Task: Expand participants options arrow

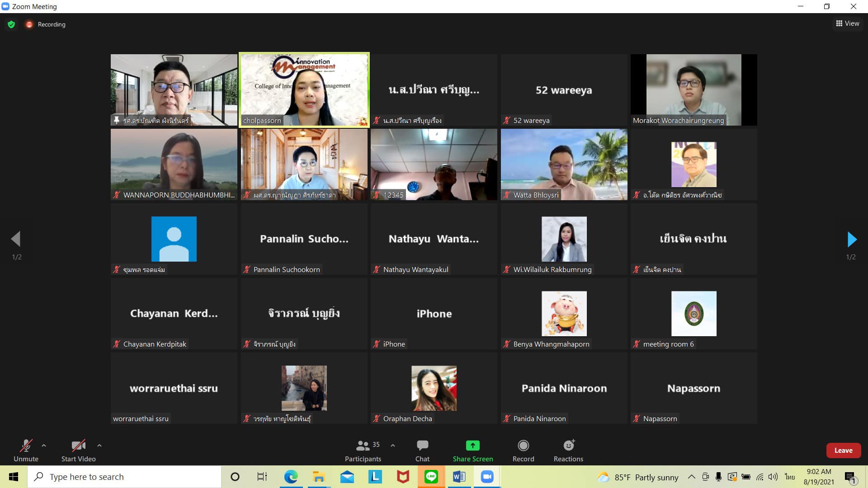Action: (x=393, y=446)
